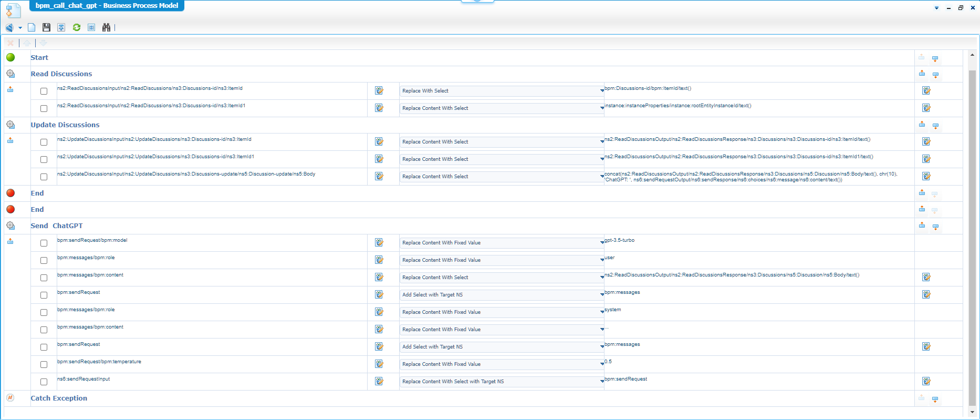Click the vertical scrollbar down arrow

click(972, 412)
